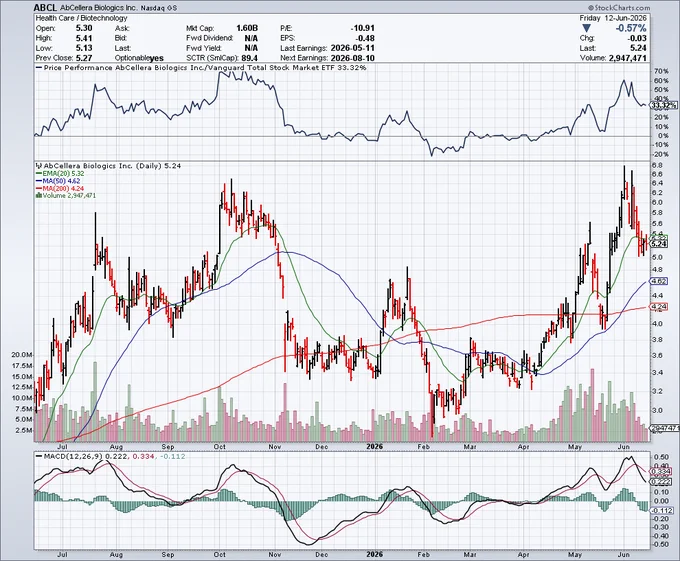Click the MA(50) 4.62 legend entry

pos(58,181)
